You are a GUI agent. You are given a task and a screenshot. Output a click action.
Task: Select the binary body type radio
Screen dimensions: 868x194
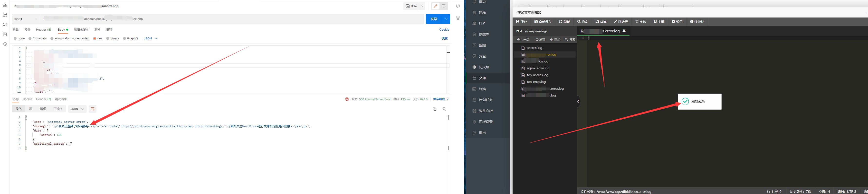[x=107, y=39]
